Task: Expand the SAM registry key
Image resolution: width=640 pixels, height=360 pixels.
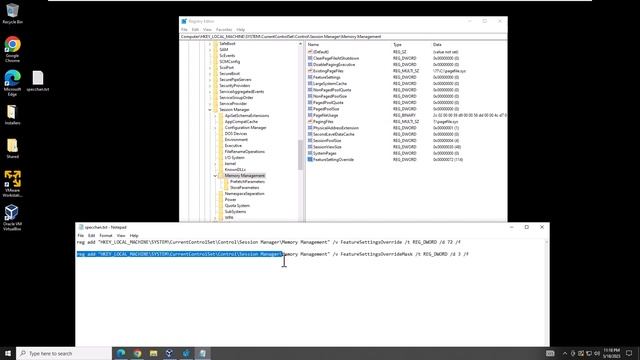Action: [210, 50]
